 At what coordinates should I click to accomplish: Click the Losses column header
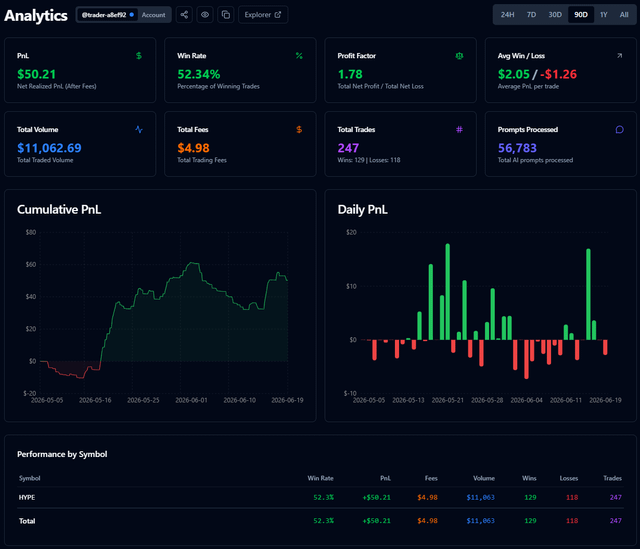(569, 478)
